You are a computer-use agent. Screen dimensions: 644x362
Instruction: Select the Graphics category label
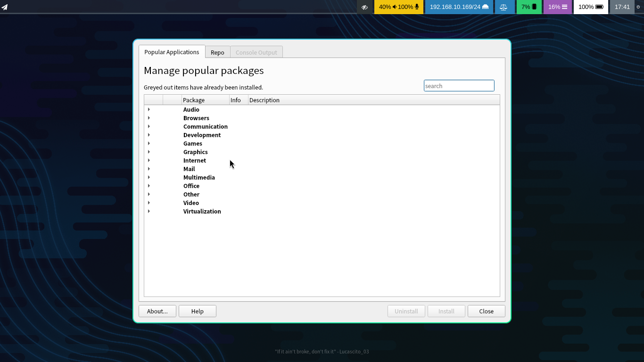[x=196, y=152]
